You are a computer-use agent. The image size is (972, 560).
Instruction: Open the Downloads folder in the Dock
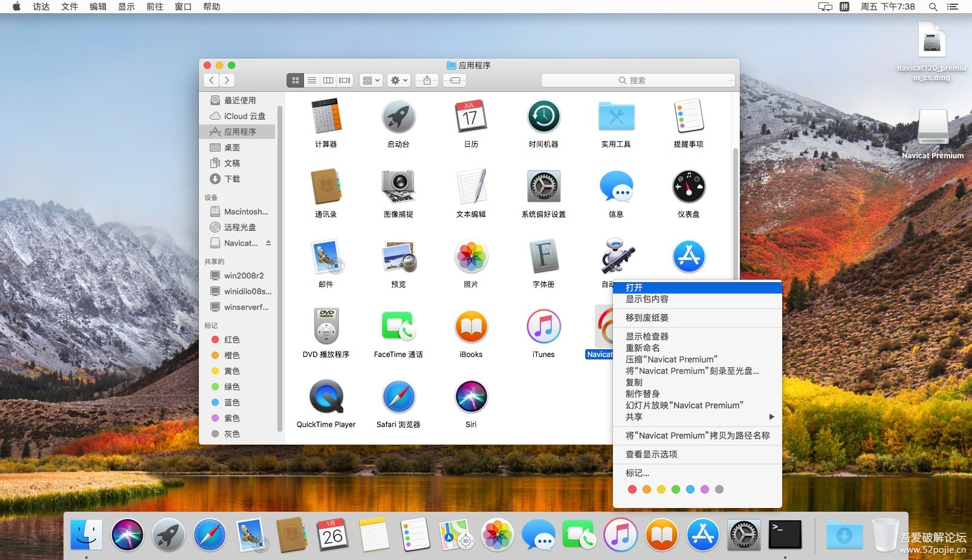coord(844,535)
